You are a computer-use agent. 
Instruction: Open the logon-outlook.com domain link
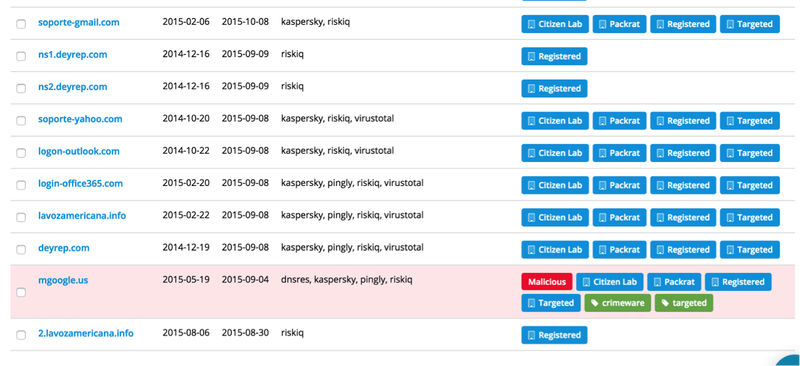79,151
